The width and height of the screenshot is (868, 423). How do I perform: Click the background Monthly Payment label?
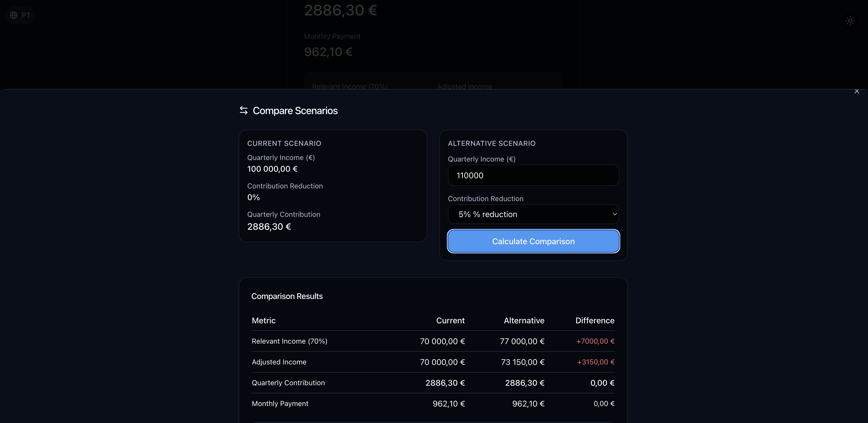[332, 37]
